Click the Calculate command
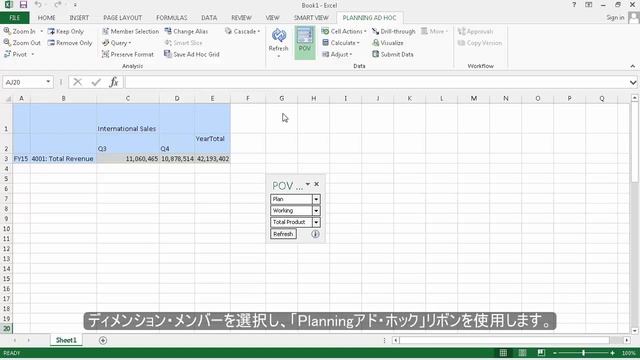 [x=341, y=42]
